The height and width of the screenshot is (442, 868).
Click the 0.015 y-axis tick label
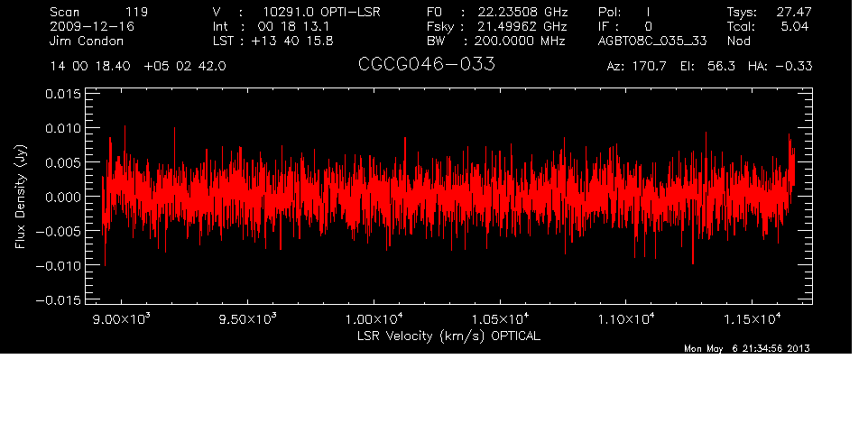(x=62, y=94)
